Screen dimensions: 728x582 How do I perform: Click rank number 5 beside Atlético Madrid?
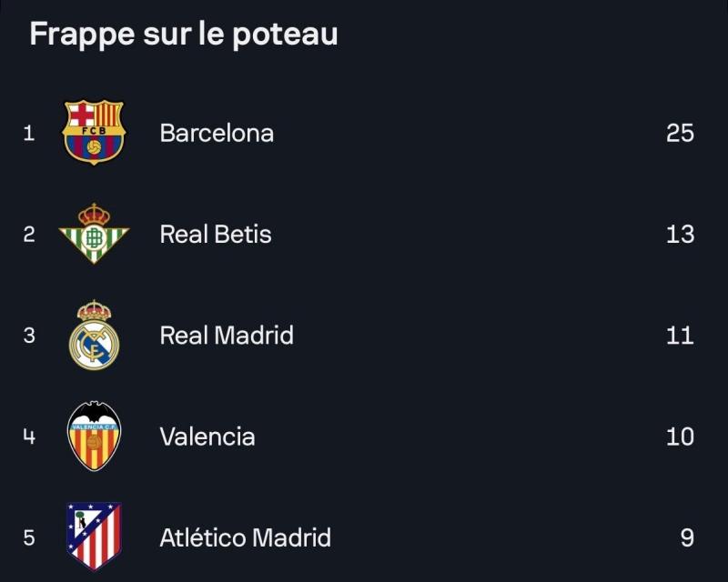pyautogui.click(x=29, y=538)
